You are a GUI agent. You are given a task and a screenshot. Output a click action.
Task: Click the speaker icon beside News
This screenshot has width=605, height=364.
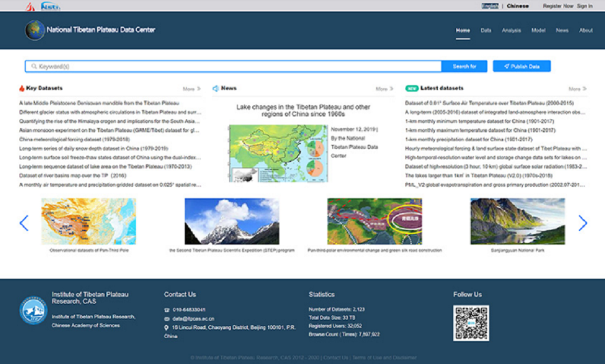(x=216, y=89)
